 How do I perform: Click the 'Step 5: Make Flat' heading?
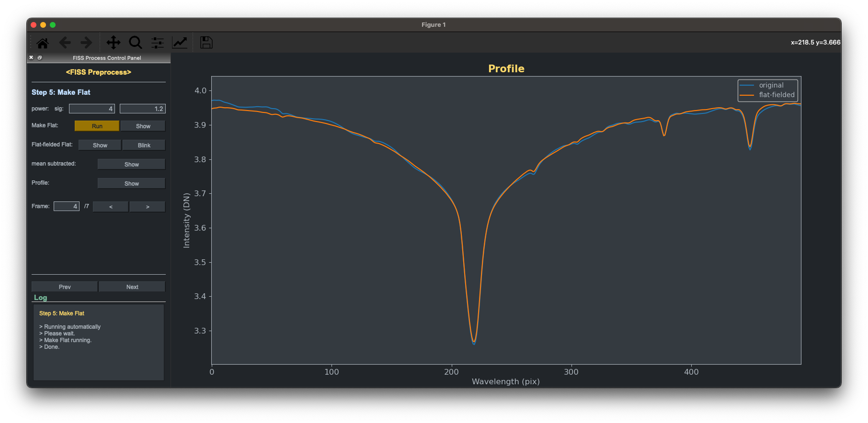coord(61,92)
